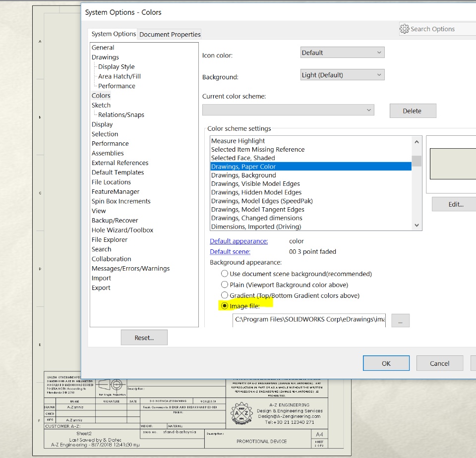Open Messages/Errors/Warnings options

pyautogui.click(x=130, y=268)
